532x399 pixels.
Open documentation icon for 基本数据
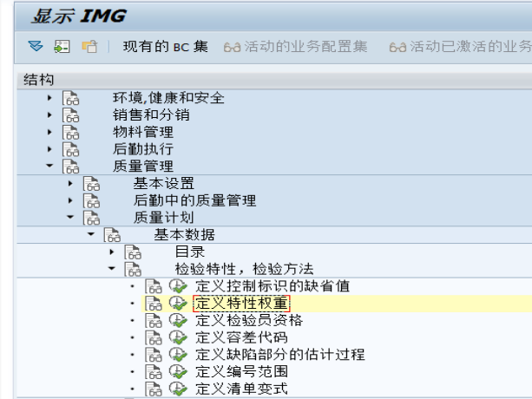[x=112, y=234]
